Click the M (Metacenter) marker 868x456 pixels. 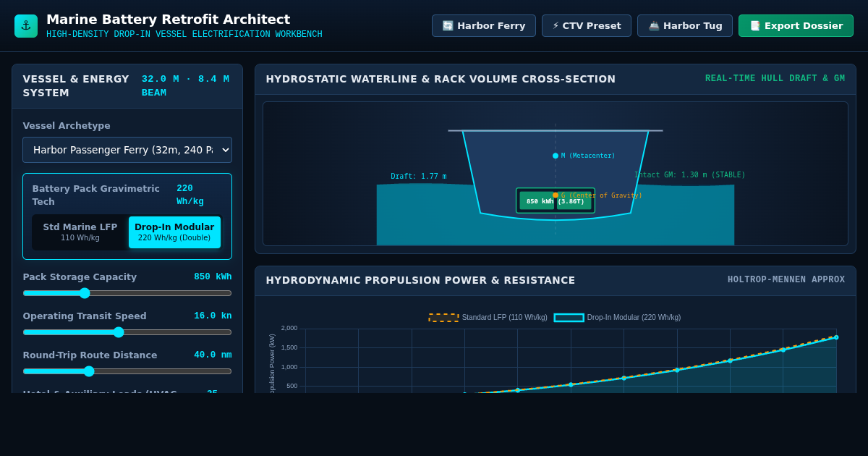556,156
